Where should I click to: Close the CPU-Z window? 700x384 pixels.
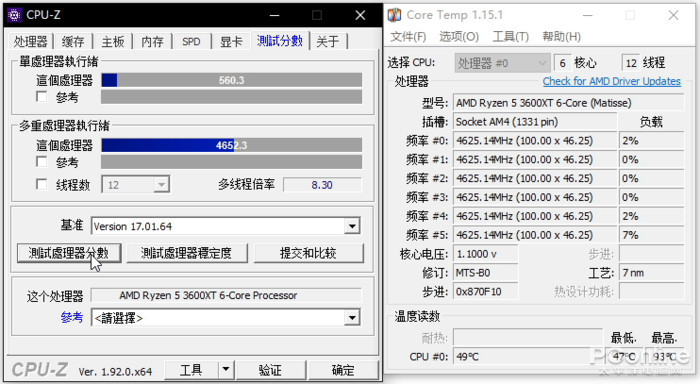click(360, 16)
